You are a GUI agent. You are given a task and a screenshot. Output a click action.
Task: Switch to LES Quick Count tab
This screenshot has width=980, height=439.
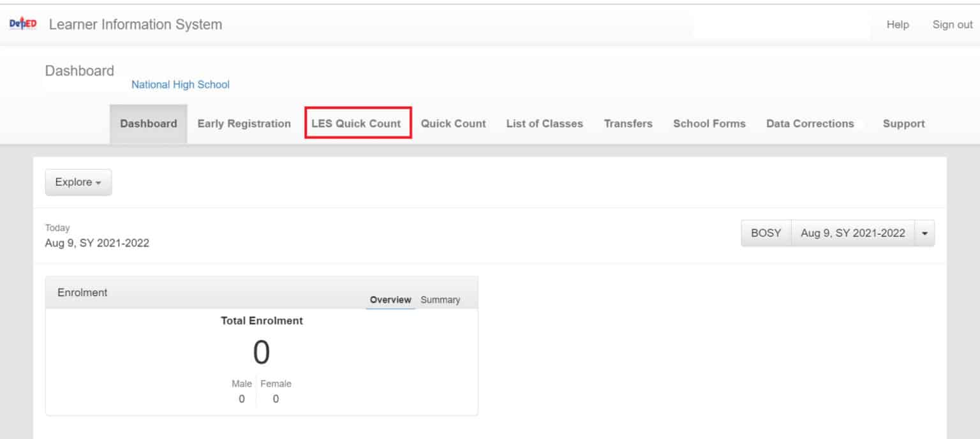pyautogui.click(x=357, y=124)
